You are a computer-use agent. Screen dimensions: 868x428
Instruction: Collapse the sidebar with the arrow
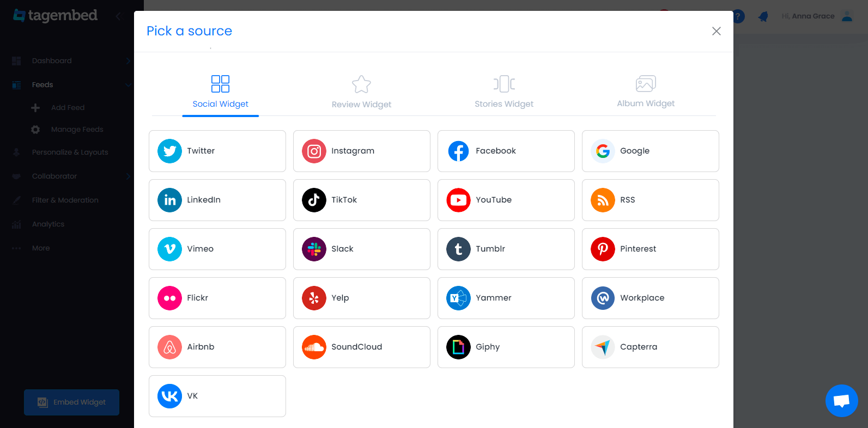118,16
